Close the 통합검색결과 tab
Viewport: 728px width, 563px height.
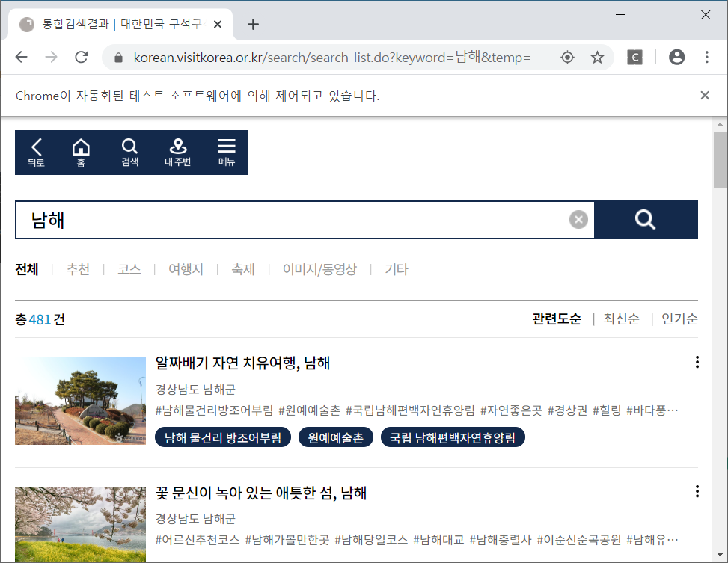[217, 24]
